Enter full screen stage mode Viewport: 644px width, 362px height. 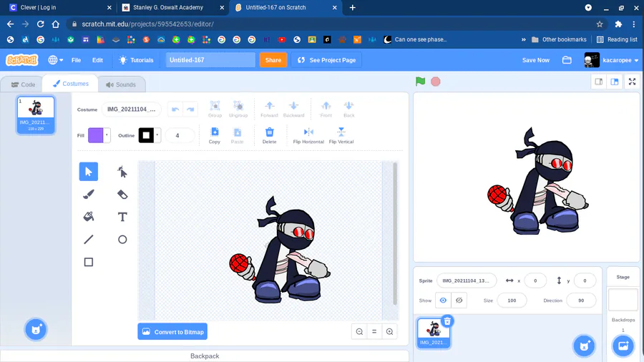(632, 82)
